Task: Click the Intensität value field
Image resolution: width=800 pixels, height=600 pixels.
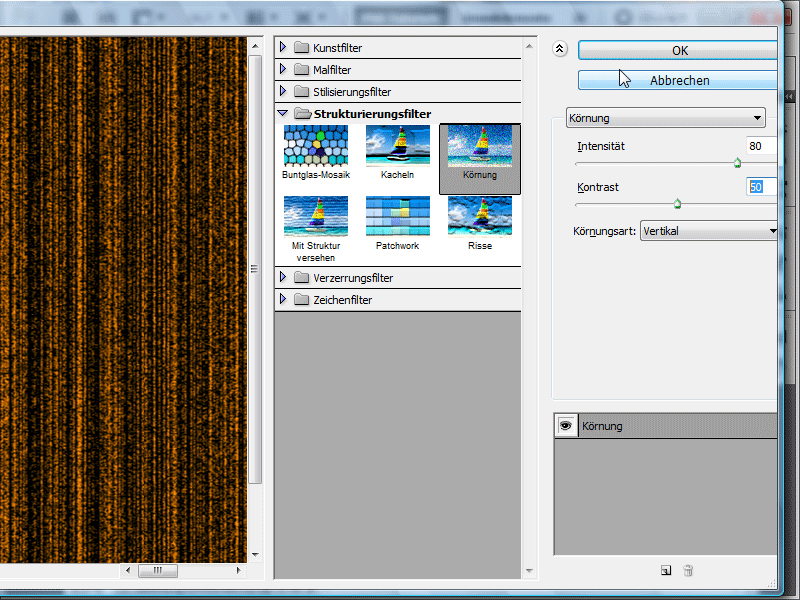Action: pyautogui.click(x=761, y=146)
